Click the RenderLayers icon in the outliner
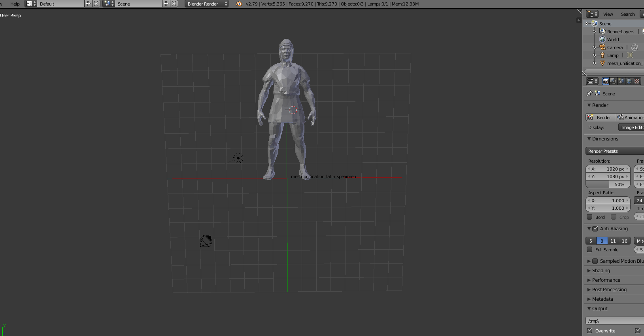Viewport: 644px width, 336px height. click(x=602, y=31)
